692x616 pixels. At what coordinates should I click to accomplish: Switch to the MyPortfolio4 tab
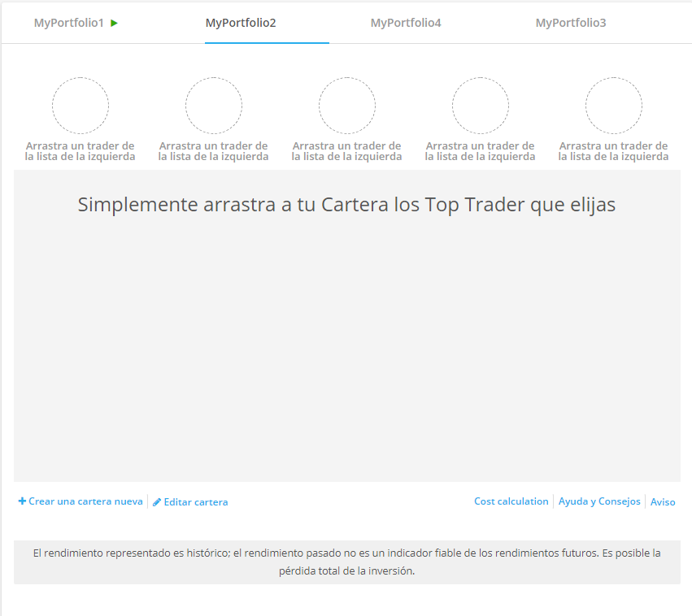click(406, 23)
